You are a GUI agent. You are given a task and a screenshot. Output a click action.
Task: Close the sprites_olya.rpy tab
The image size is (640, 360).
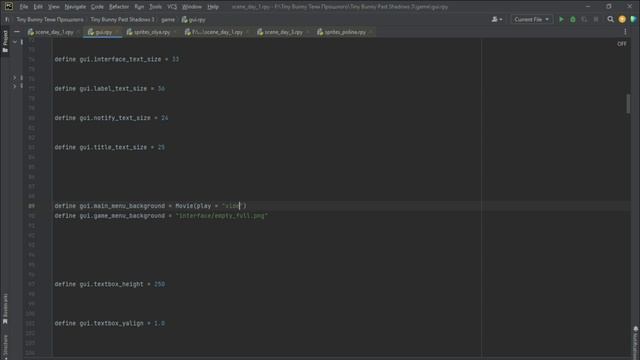coord(175,32)
